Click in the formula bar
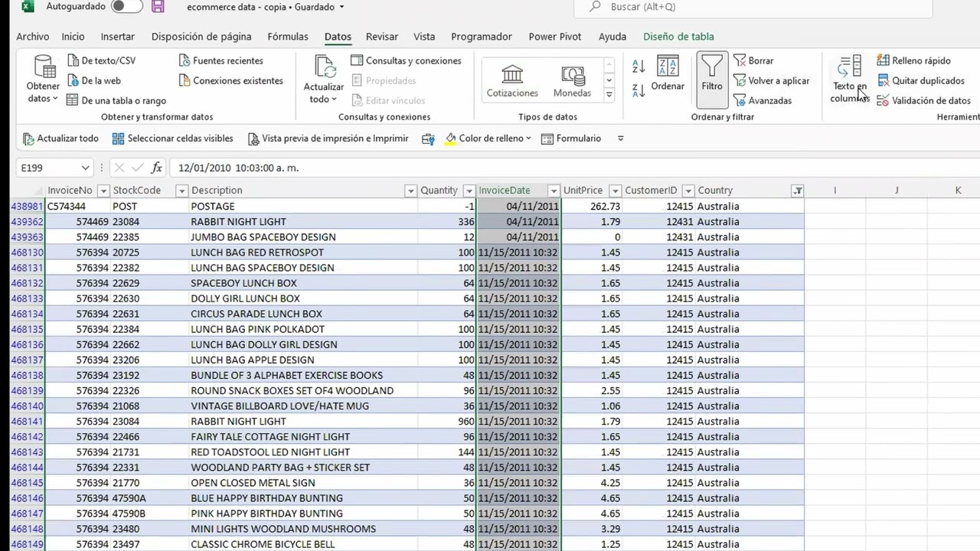Image resolution: width=980 pixels, height=551 pixels. [574, 168]
